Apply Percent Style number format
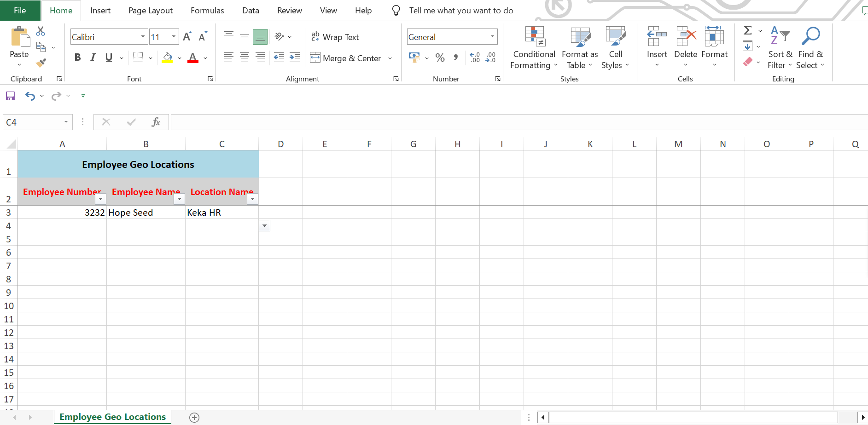 click(x=440, y=58)
